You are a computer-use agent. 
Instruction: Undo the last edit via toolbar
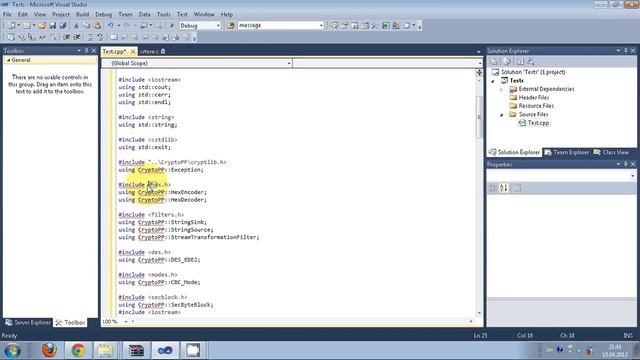(111, 25)
